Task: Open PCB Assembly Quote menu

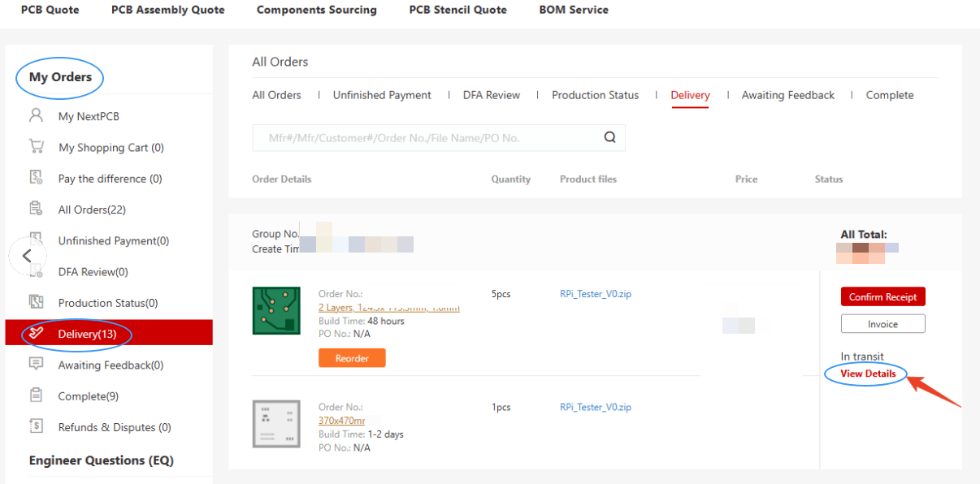Action: pyautogui.click(x=167, y=10)
